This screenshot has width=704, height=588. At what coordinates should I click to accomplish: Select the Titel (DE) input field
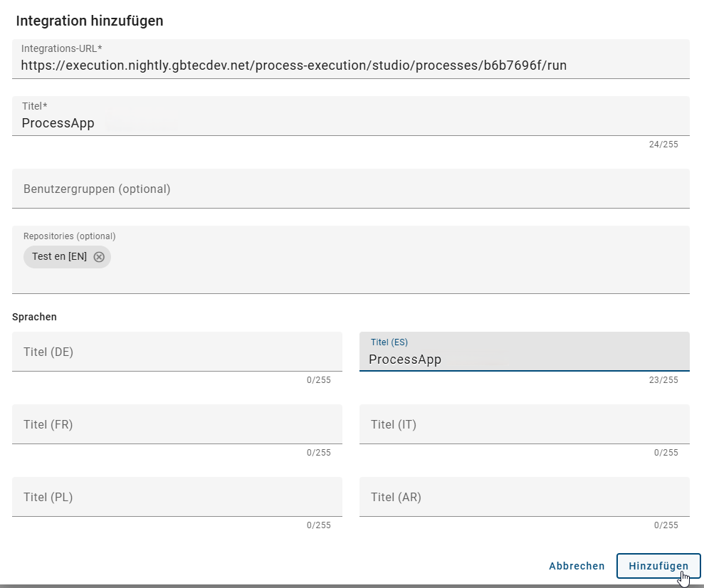[177, 352]
